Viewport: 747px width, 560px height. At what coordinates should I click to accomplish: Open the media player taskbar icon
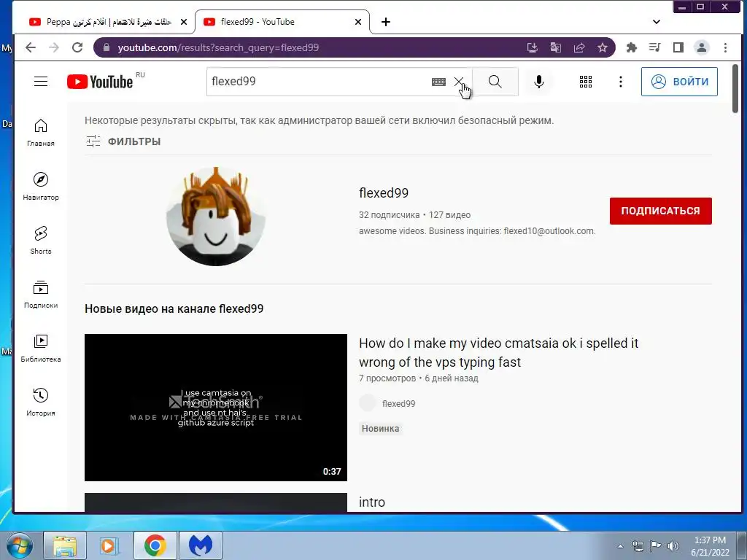[x=109, y=545]
